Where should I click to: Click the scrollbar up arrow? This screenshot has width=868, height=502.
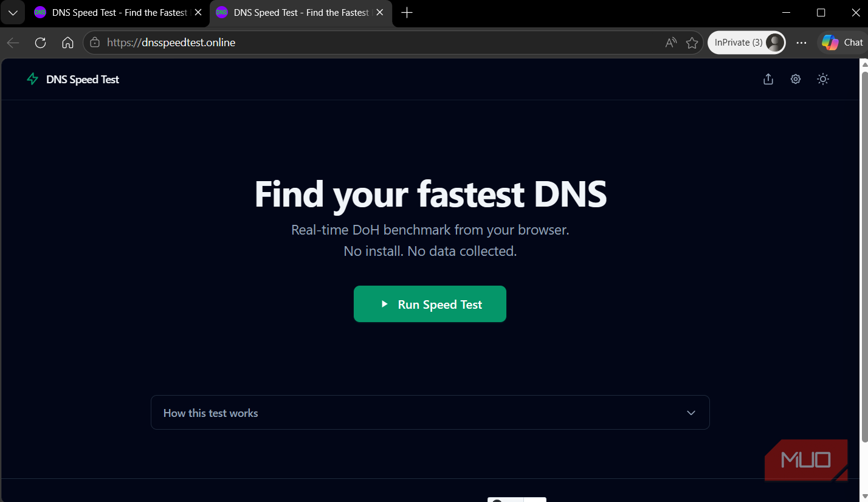(864, 64)
